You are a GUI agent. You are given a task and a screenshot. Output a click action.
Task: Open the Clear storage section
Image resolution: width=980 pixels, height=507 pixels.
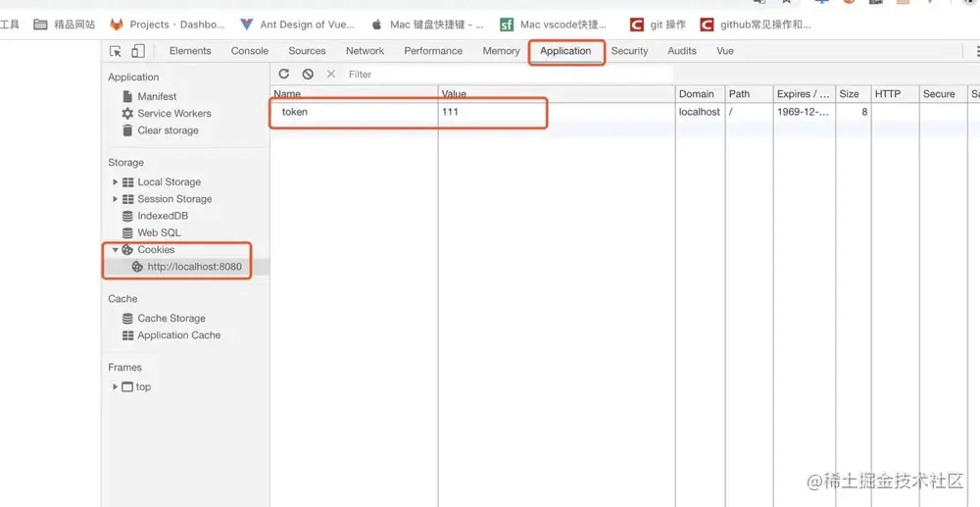[x=169, y=130]
